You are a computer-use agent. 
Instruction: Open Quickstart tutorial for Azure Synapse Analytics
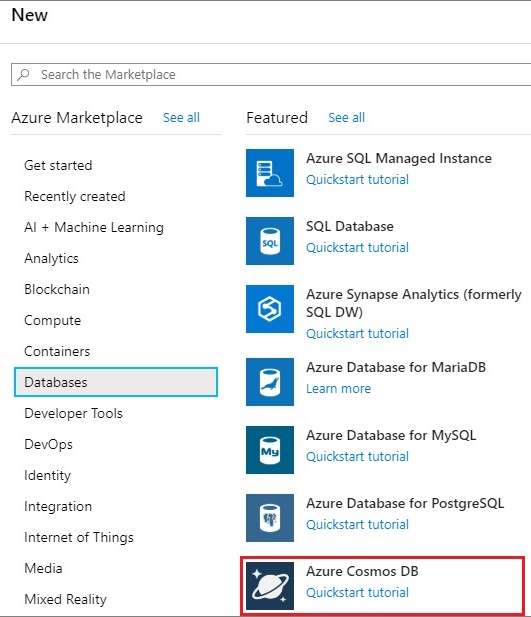coord(357,334)
